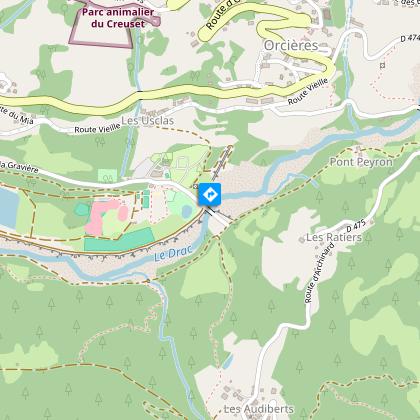Select the D 475 road label
This screenshot has height=420, width=420.
pyautogui.click(x=356, y=226)
